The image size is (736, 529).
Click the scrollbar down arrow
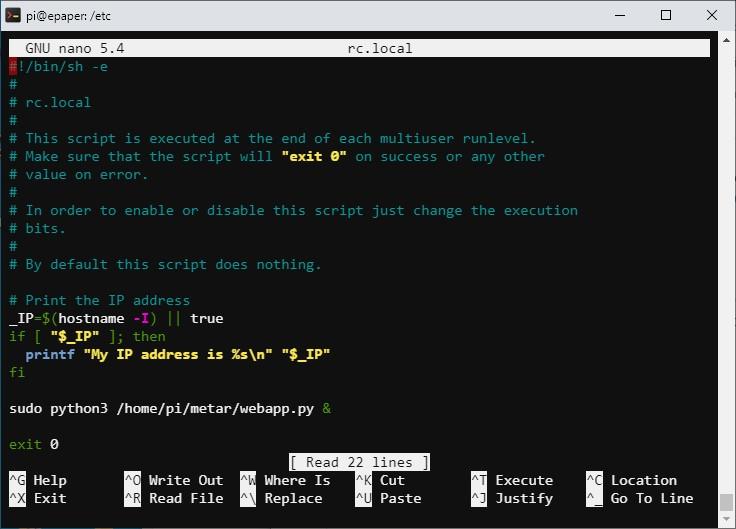pos(726,519)
